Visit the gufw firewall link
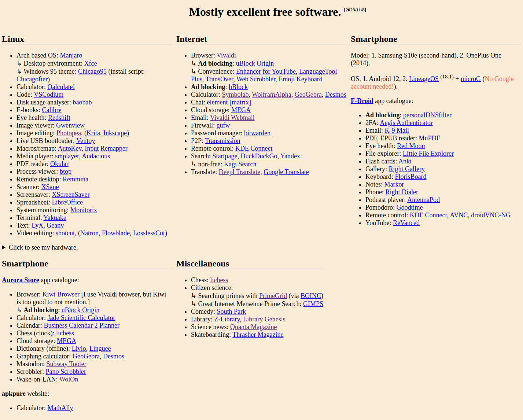 223,125
